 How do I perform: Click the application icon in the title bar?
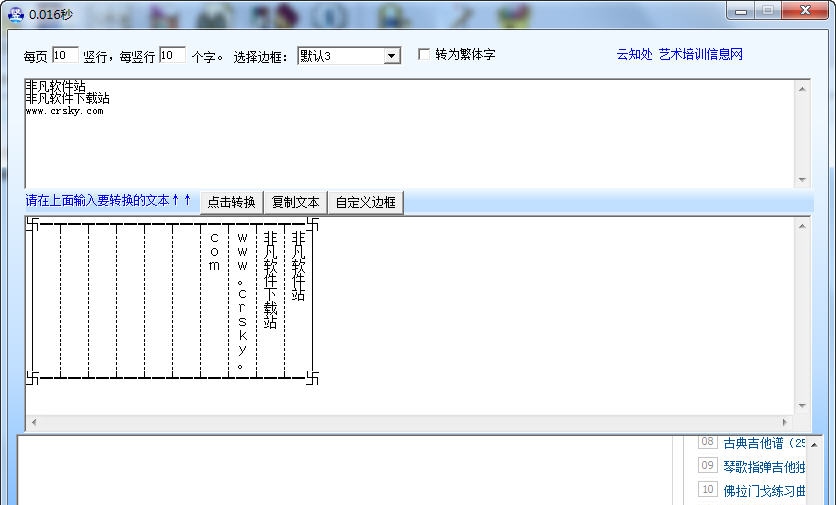pos(16,14)
